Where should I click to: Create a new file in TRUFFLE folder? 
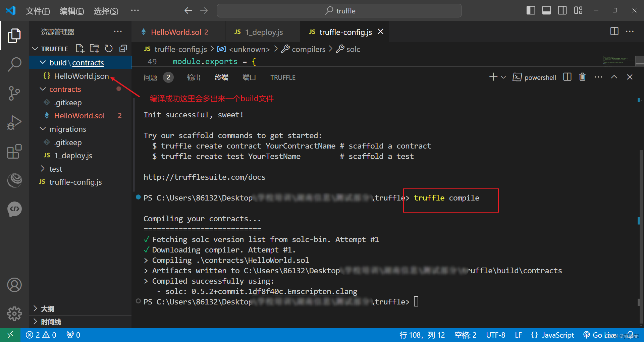[80, 49]
